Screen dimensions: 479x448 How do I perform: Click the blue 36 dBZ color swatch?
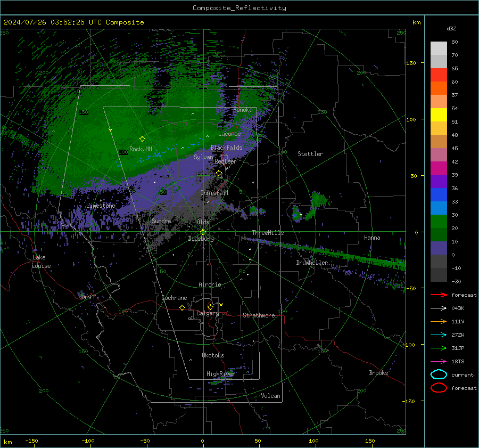pos(439,195)
